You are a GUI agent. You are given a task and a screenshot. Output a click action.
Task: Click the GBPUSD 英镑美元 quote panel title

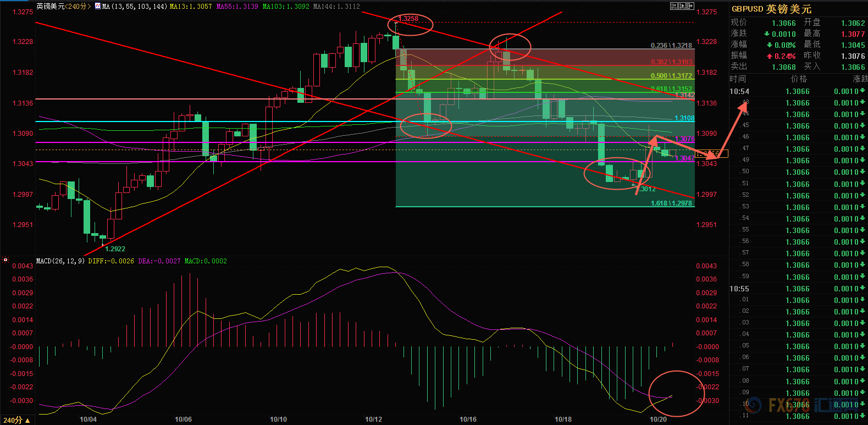771,9
